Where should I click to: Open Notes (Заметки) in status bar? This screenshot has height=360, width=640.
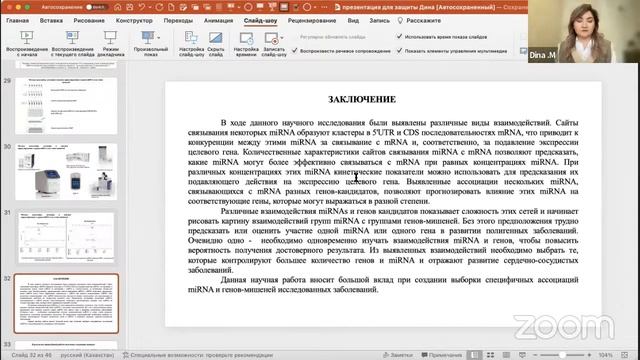tap(398, 355)
